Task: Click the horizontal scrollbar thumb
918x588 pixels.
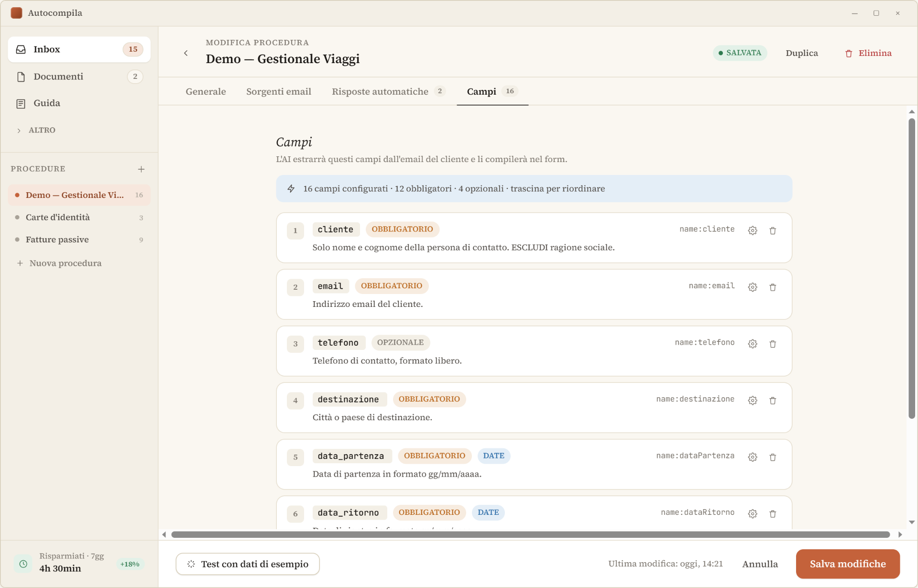Action: (531, 534)
